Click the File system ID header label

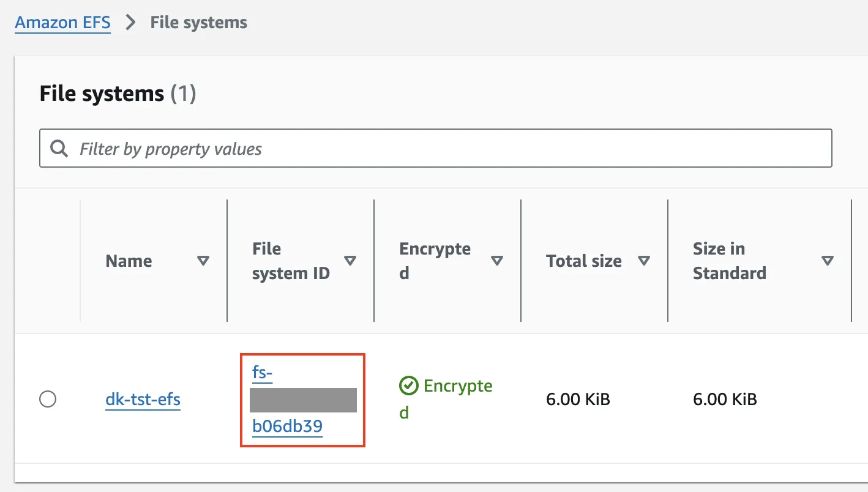click(x=291, y=261)
